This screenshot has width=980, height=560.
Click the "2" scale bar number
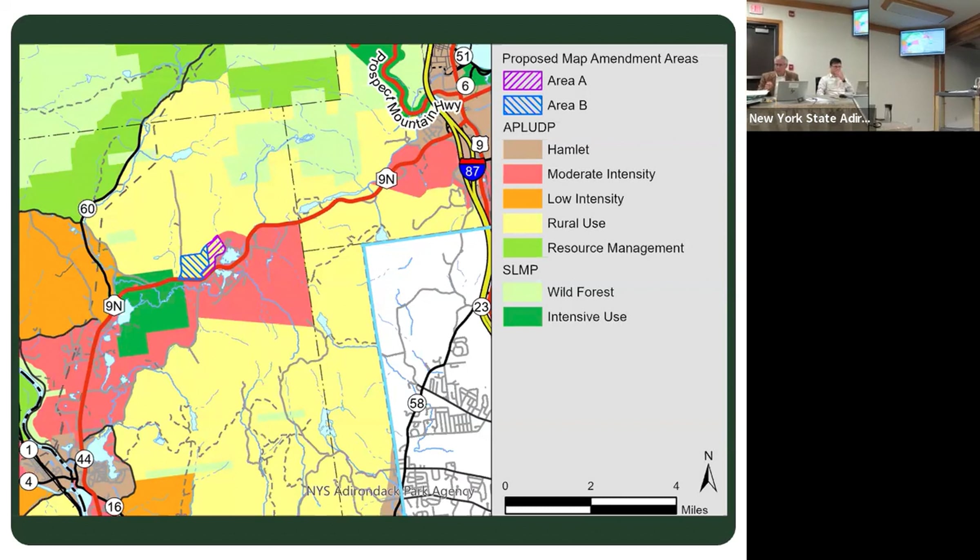[x=590, y=486]
